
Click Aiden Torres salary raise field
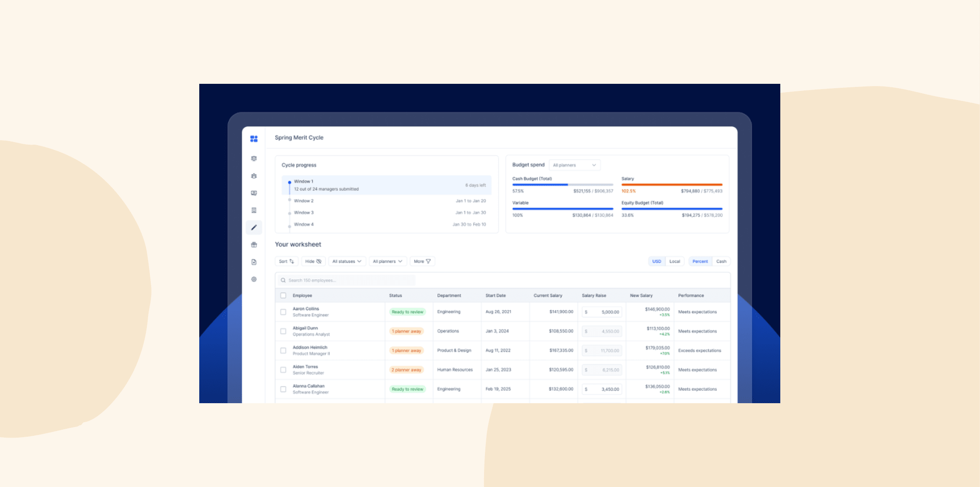pos(602,370)
